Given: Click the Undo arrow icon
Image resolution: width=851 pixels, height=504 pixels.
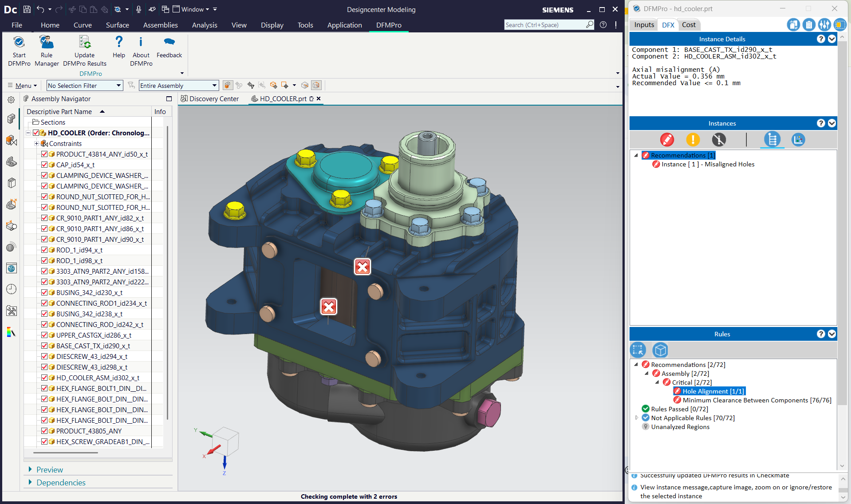Looking at the screenshot, I should tap(40, 9).
